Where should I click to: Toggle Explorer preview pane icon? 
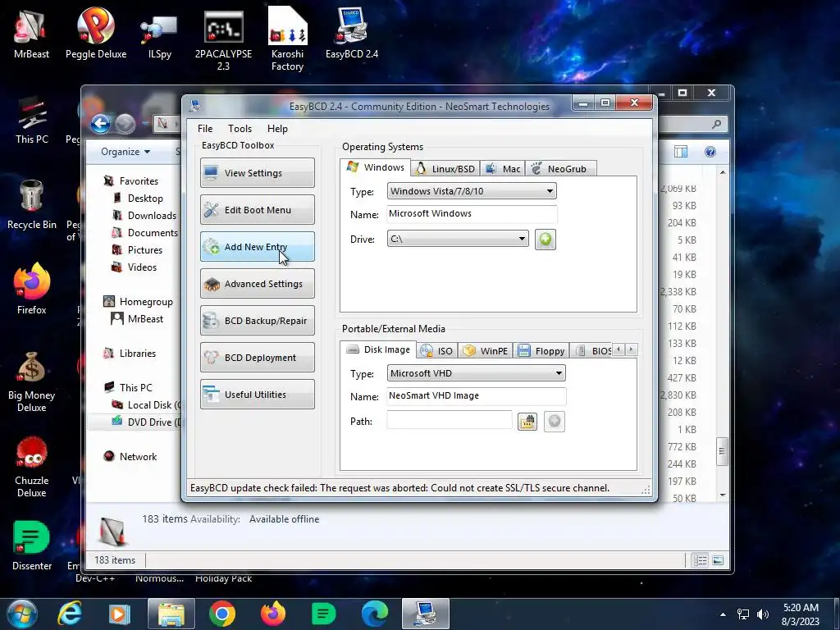pyautogui.click(x=681, y=152)
